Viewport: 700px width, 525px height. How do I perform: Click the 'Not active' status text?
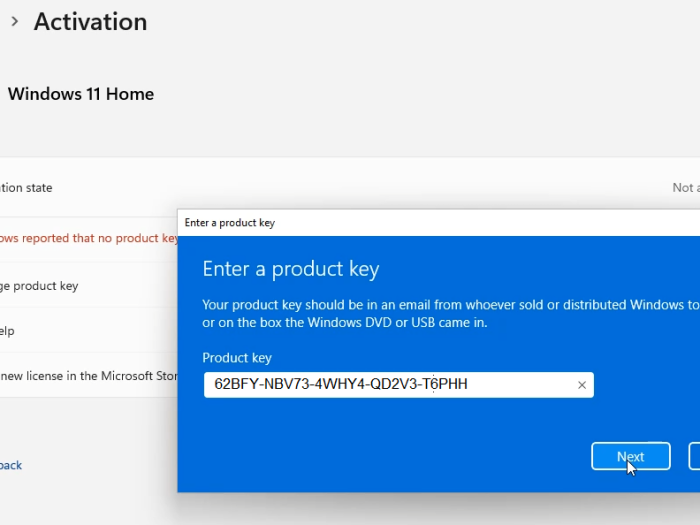coord(685,187)
